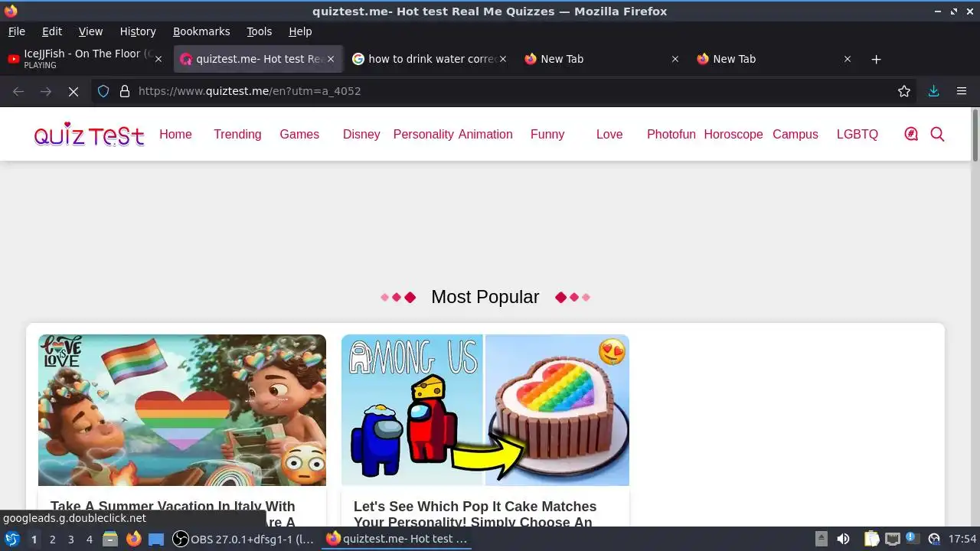The image size is (980, 551).
Task: Open the Among Us Pop It cake image
Action: click(485, 409)
